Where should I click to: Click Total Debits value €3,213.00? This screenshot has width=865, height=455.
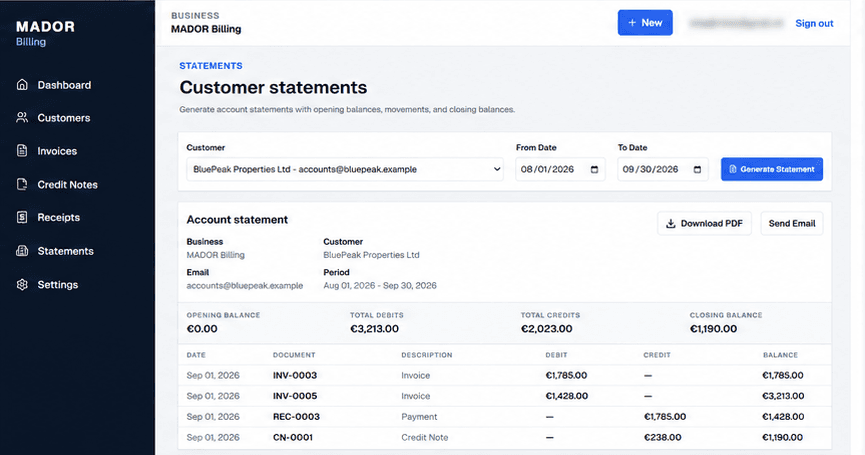(374, 329)
